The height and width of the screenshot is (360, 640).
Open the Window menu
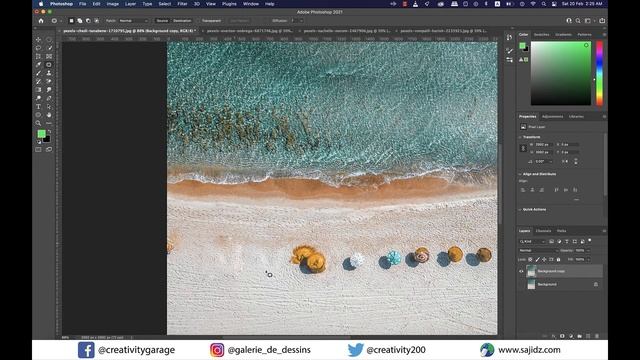click(251, 4)
